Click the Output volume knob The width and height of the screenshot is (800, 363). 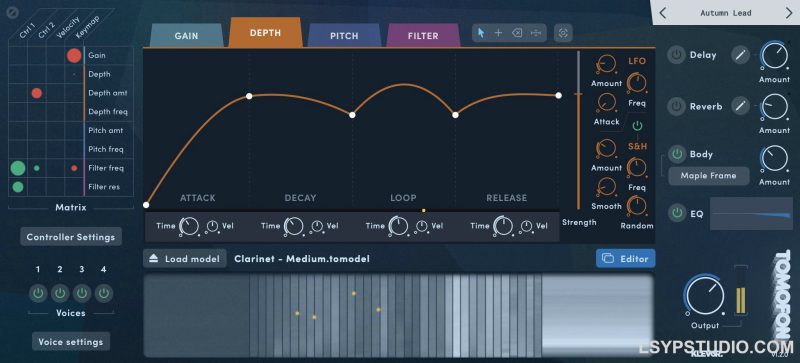[x=705, y=297]
